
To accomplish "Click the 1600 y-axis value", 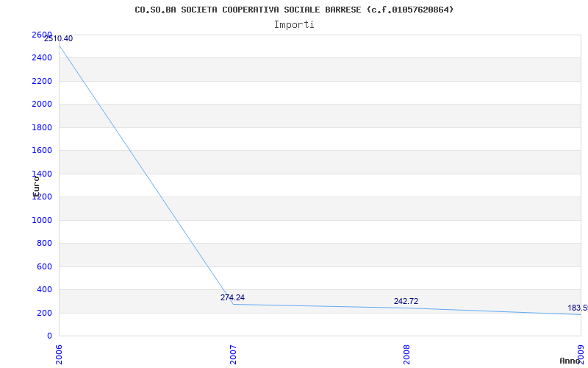I will click(x=42, y=151).
